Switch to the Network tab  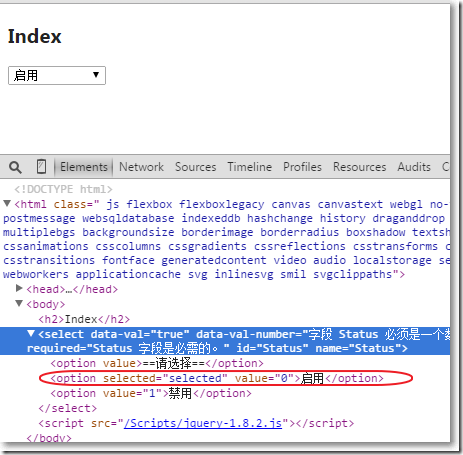pyautogui.click(x=141, y=167)
